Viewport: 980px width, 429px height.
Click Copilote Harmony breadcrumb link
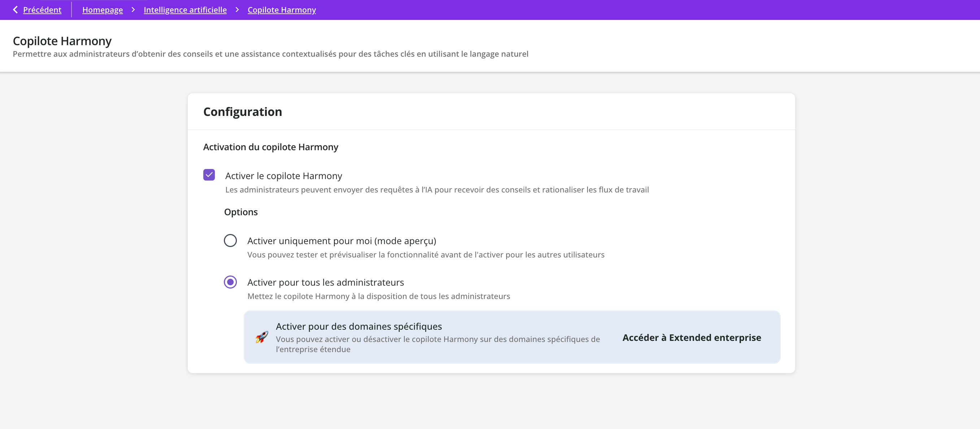point(282,10)
